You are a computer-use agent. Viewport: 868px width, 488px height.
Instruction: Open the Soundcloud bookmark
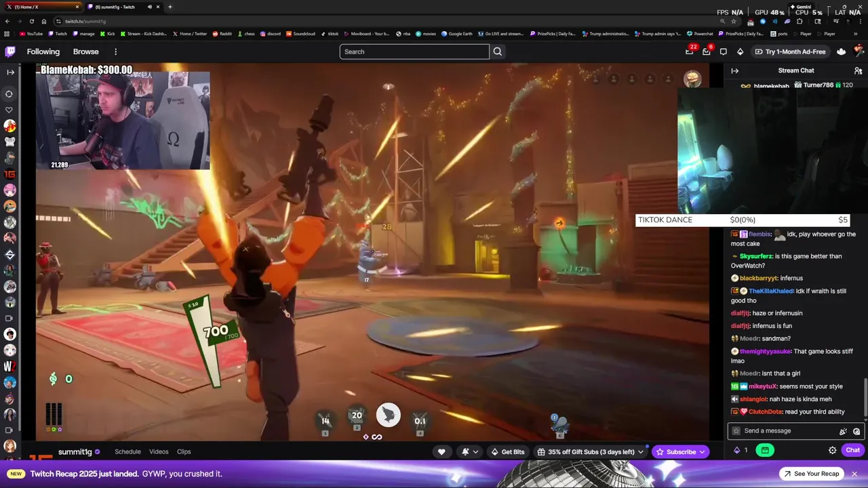point(300,33)
